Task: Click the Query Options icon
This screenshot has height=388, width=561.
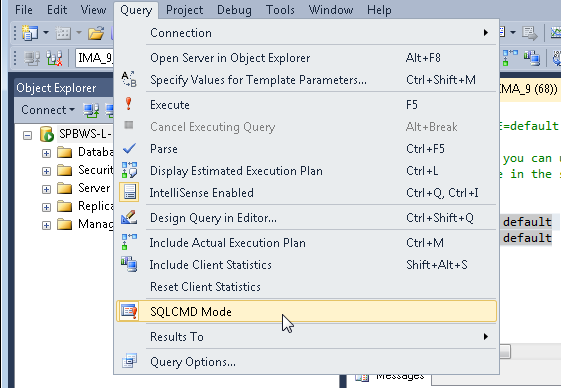Action: pyautogui.click(x=129, y=361)
